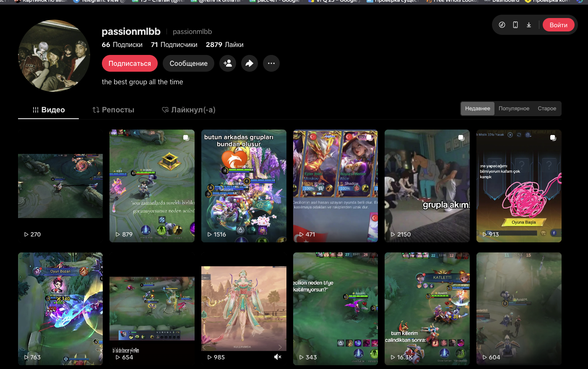Image resolution: width=588 pixels, height=369 pixels.
Task: Click the play icon beside 16.3K views
Action: pos(393,357)
